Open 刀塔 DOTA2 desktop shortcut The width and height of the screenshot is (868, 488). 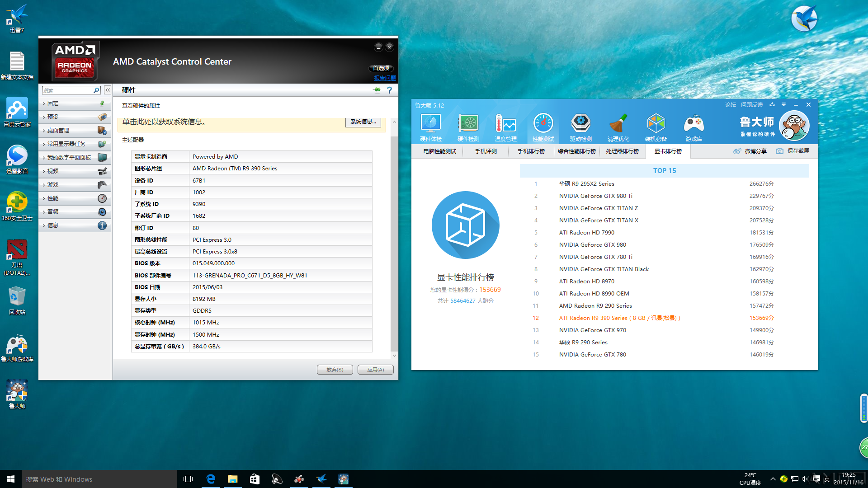(x=17, y=257)
